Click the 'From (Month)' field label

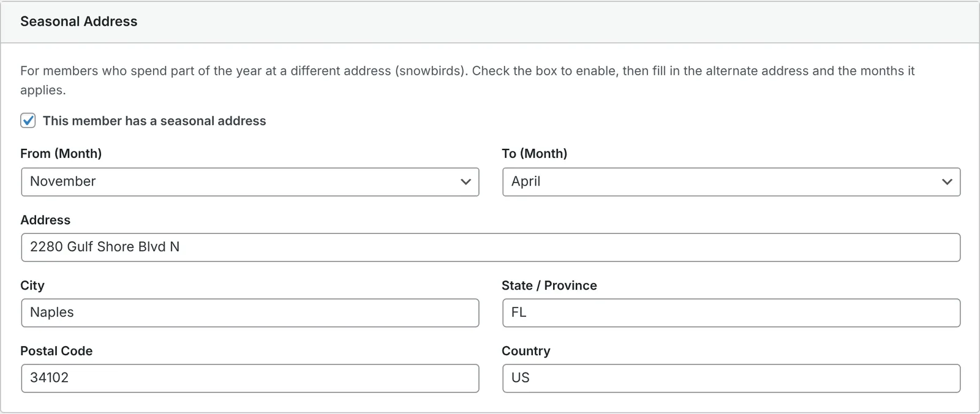(61, 154)
